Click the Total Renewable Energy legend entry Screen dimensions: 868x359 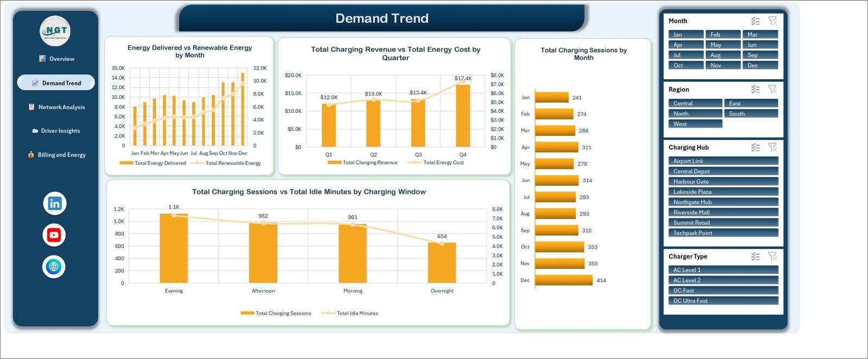tap(226, 163)
